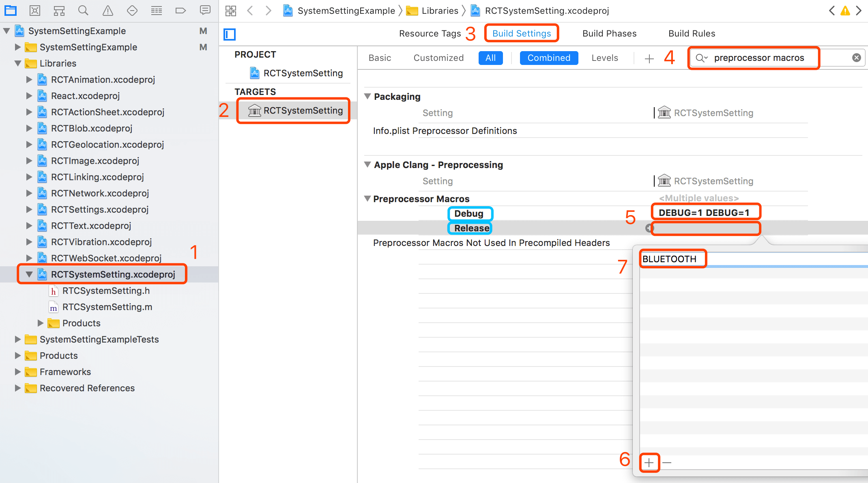Switch to Resource Tags tab
The width and height of the screenshot is (868, 483).
430,34
